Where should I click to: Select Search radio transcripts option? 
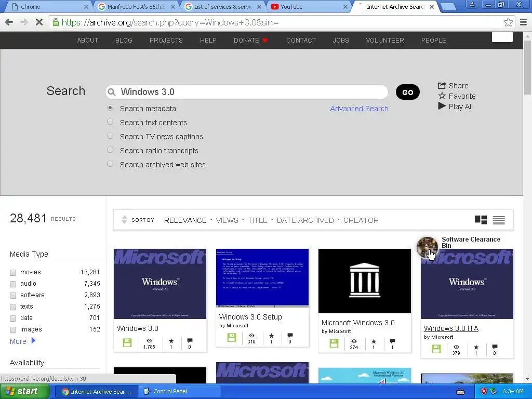coord(110,150)
